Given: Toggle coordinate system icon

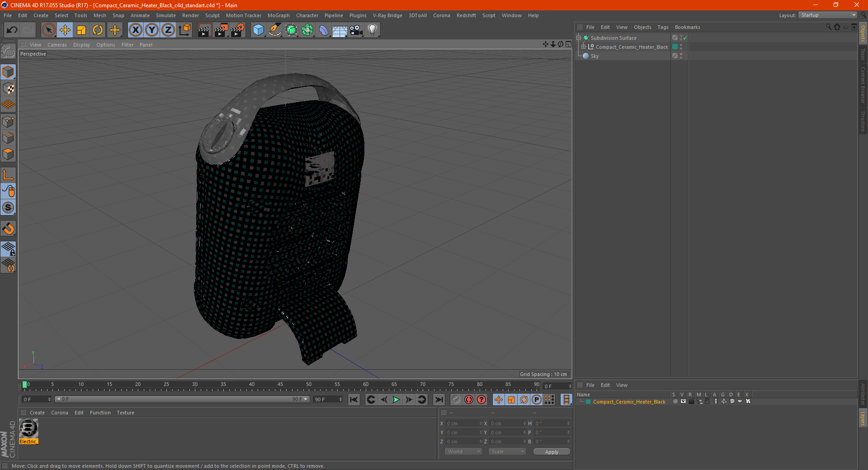Looking at the screenshot, I should 185,30.
